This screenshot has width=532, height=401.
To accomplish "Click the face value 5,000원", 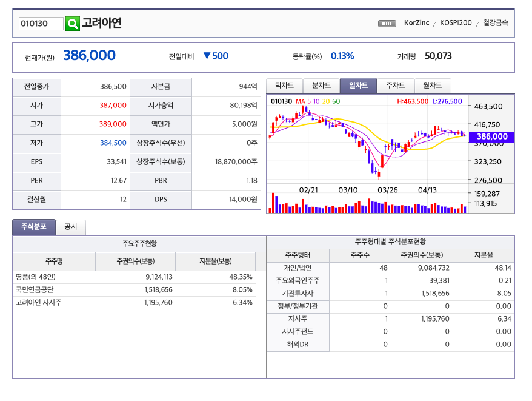I will 244,124.
